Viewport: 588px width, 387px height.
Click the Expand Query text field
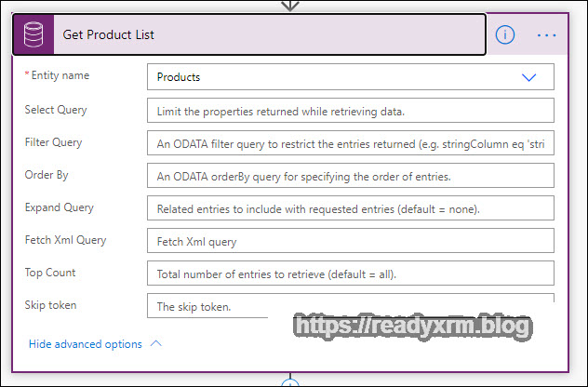tap(350, 208)
